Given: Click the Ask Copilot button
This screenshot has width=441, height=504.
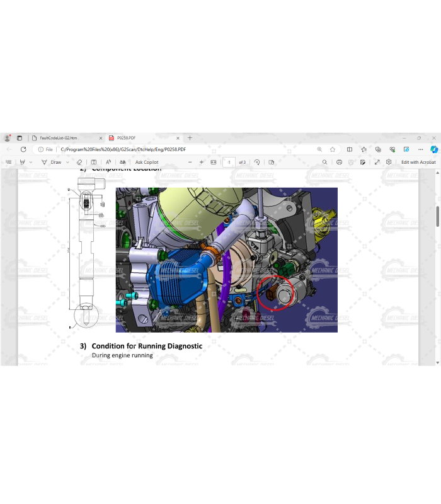Looking at the screenshot, I should pos(147,162).
